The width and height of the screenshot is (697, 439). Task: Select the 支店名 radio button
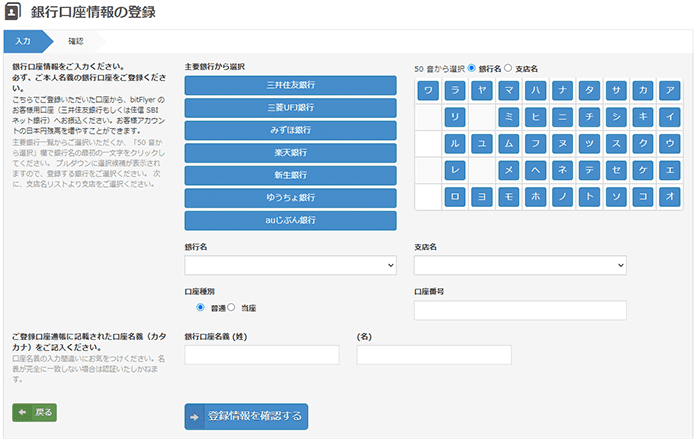point(508,68)
